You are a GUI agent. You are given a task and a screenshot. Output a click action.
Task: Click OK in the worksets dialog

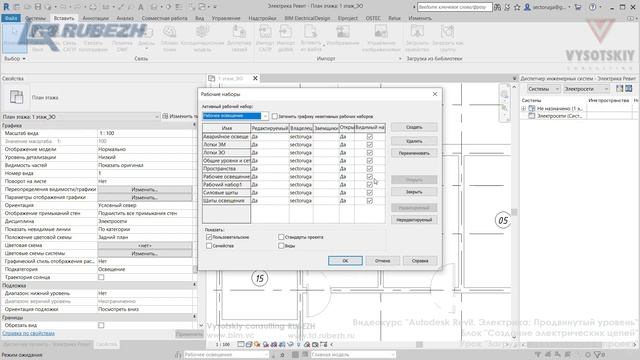click(345, 260)
